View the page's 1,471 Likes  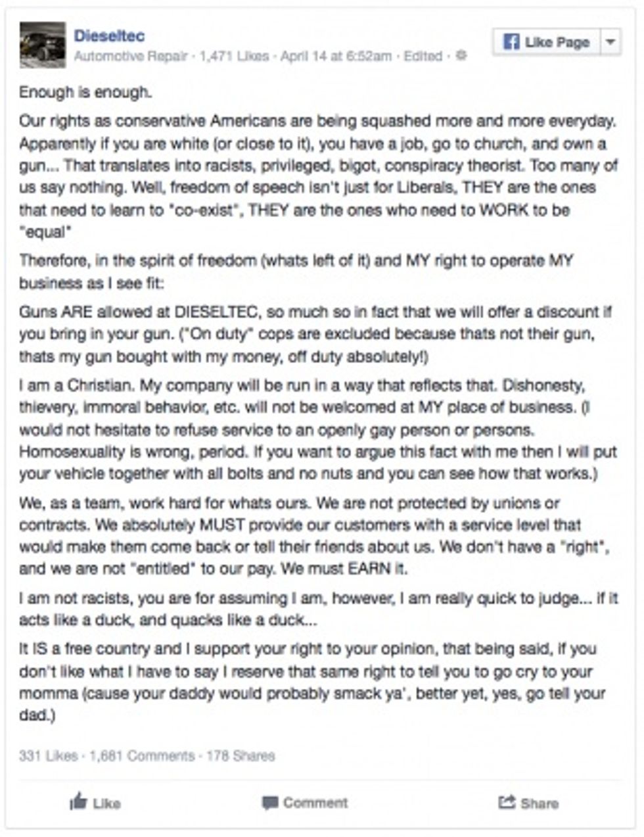click(234, 57)
